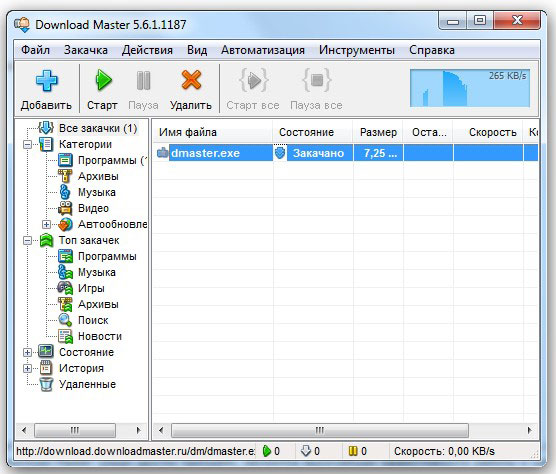
Task: Click Программы icon under Топ закачек
Action: [65, 256]
